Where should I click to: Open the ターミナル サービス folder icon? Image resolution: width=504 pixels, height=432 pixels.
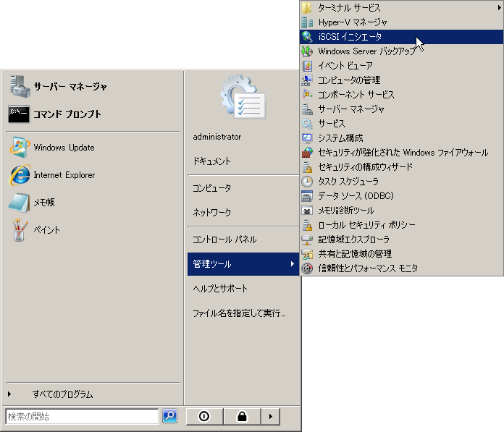coord(307,8)
